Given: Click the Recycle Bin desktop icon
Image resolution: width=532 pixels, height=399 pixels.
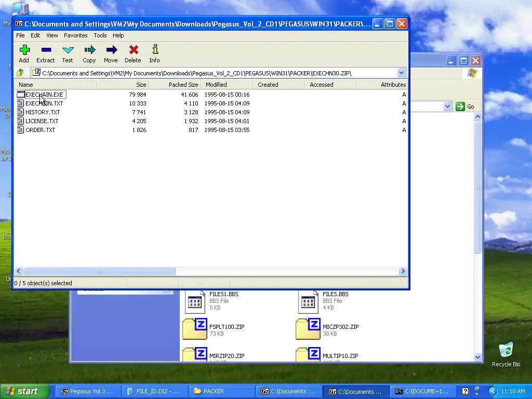Looking at the screenshot, I should pyautogui.click(x=506, y=350).
